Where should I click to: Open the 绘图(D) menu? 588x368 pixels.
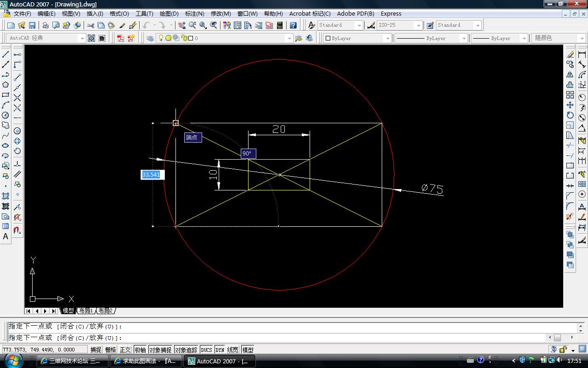tap(169, 13)
